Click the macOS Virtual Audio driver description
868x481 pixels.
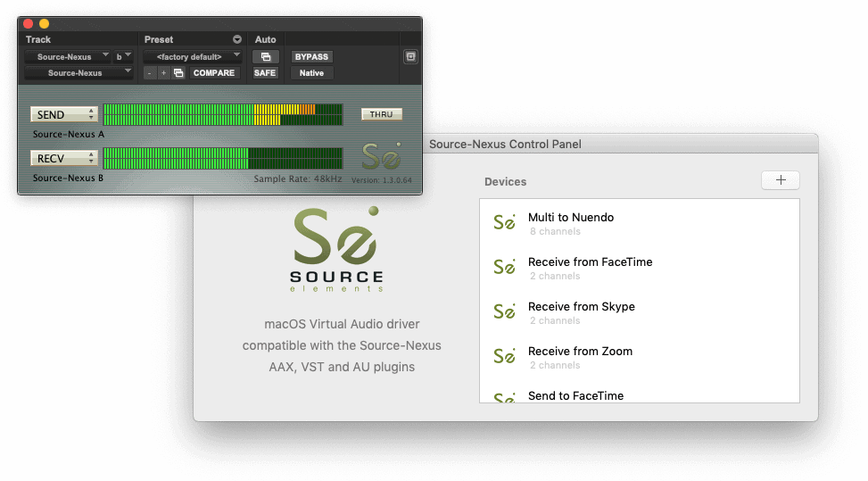pos(342,345)
